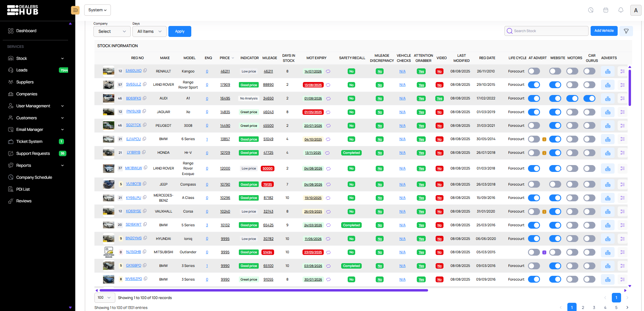Open actions list icon for BD69FKS row
The image size is (644, 311).
(622, 98)
